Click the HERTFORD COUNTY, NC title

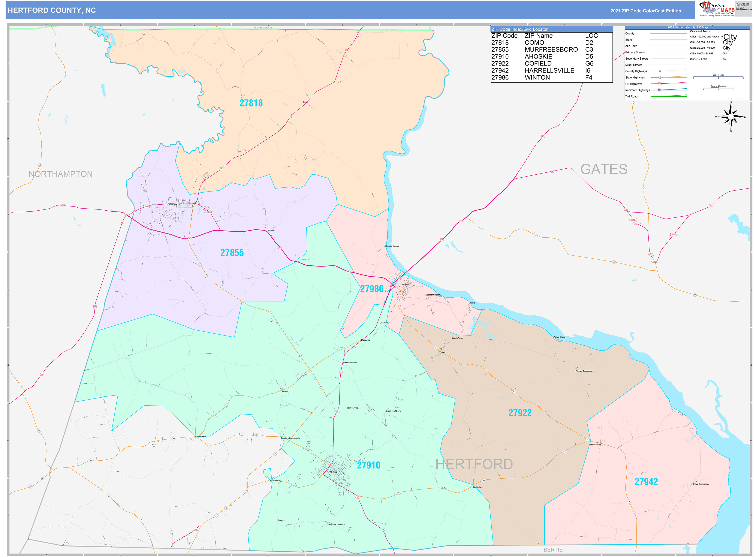pyautogui.click(x=51, y=10)
